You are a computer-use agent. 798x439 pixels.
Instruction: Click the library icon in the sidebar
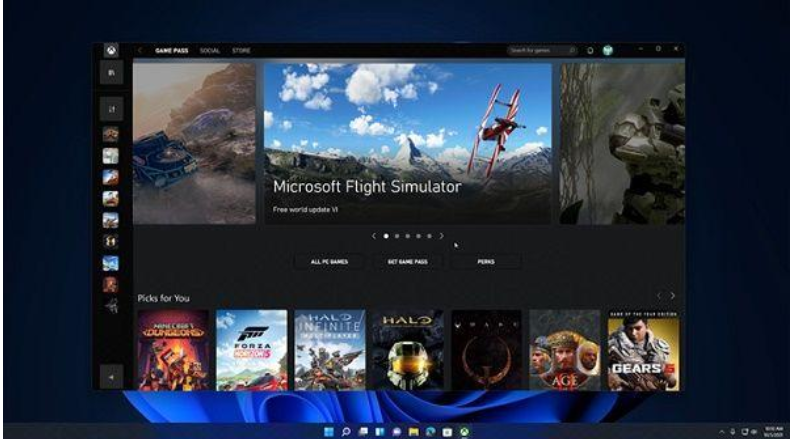(x=110, y=73)
